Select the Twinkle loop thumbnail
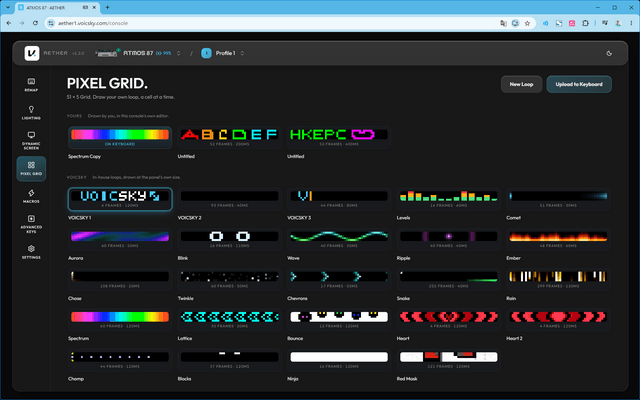 pyautogui.click(x=229, y=280)
